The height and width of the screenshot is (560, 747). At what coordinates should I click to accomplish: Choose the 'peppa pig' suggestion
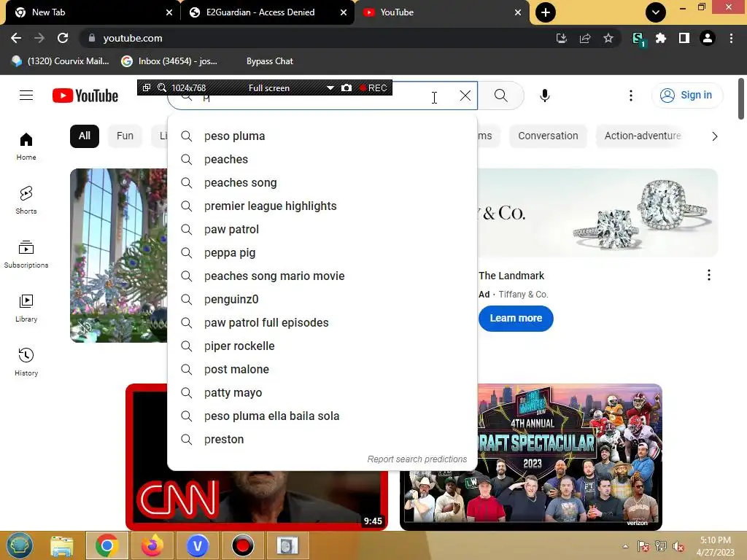pyautogui.click(x=322, y=253)
